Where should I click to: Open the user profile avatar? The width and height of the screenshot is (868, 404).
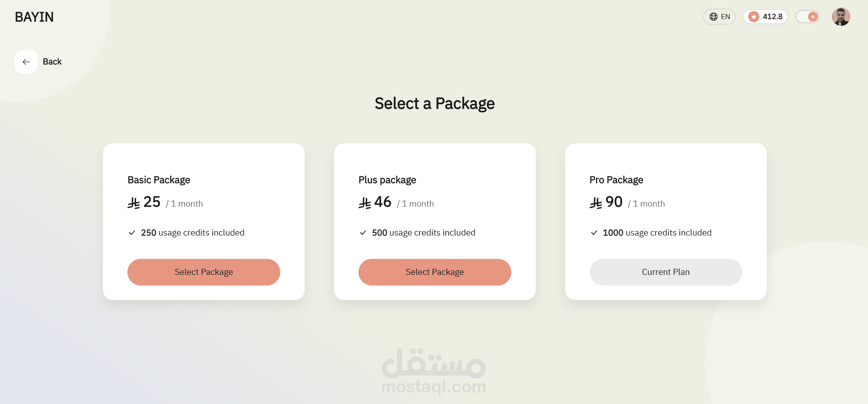coord(841,17)
